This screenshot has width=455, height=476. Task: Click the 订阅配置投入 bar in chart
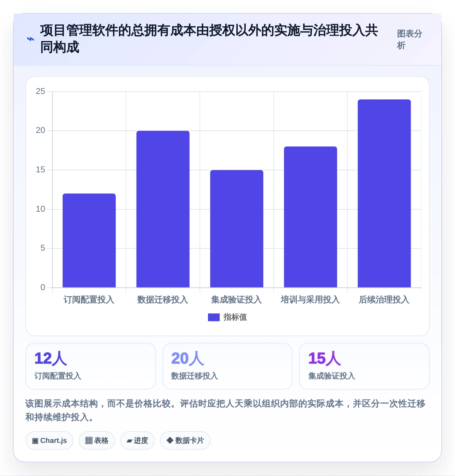click(x=89, y=241)
